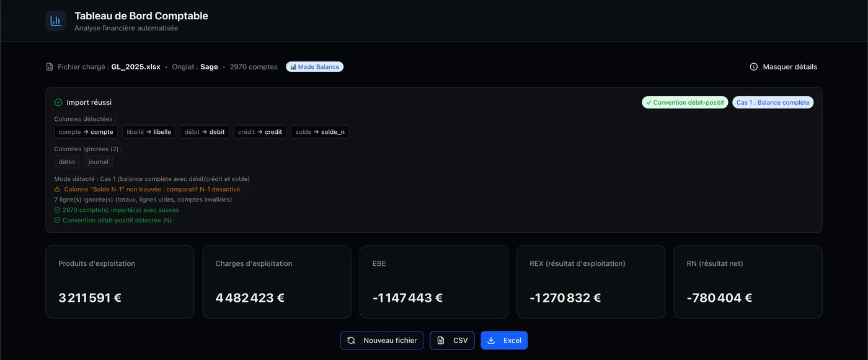This screenshot has width=868, height=360.
Task: Select the 'libellé → libelle' column chip
Action: (149, 132)
